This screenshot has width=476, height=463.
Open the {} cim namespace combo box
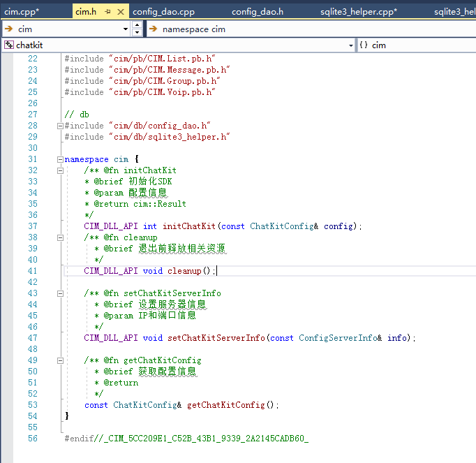(x=417, y=45)
